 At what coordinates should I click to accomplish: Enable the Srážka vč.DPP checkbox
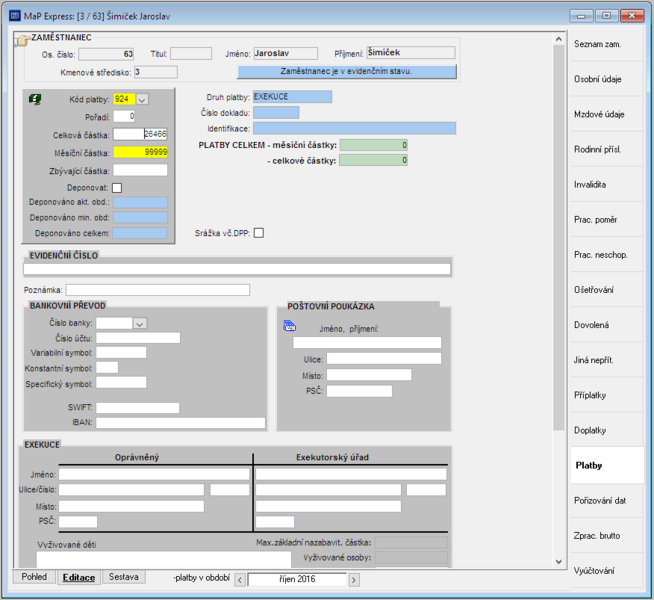[x=259, y=233]
